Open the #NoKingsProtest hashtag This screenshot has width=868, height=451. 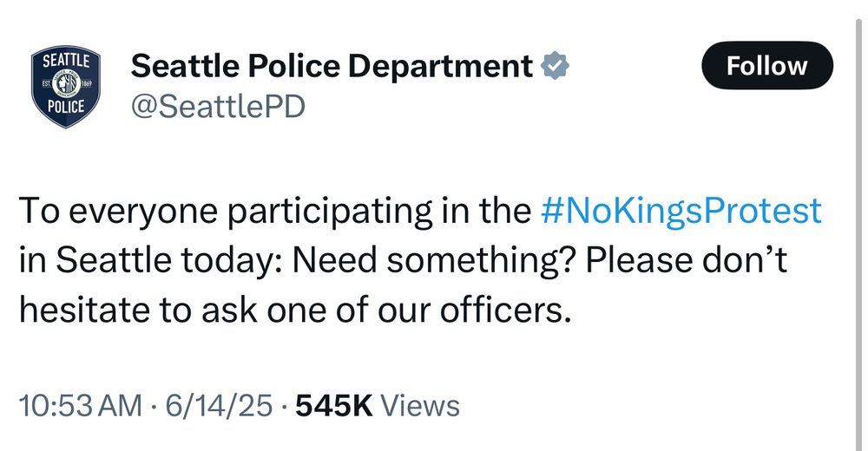pos(681,210)
